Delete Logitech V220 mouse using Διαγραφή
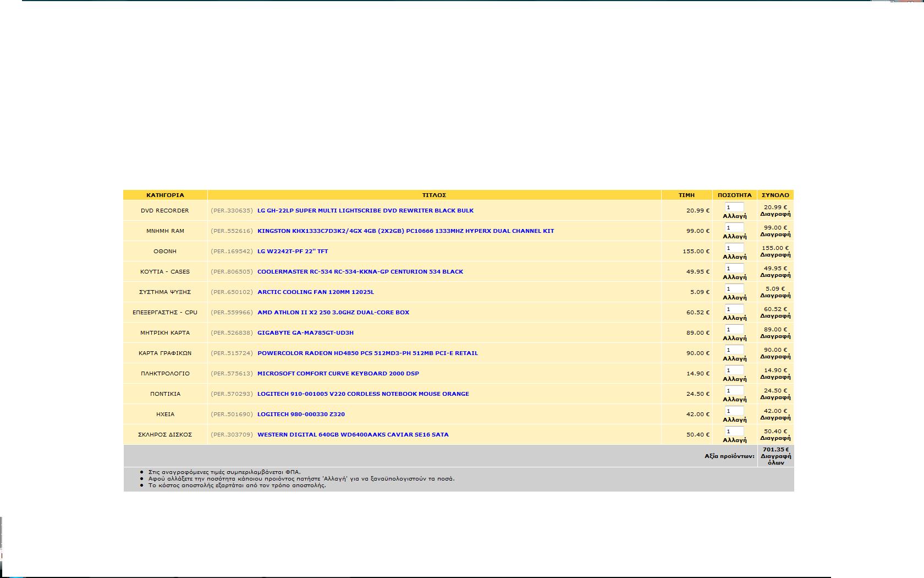 coord(775,397)
